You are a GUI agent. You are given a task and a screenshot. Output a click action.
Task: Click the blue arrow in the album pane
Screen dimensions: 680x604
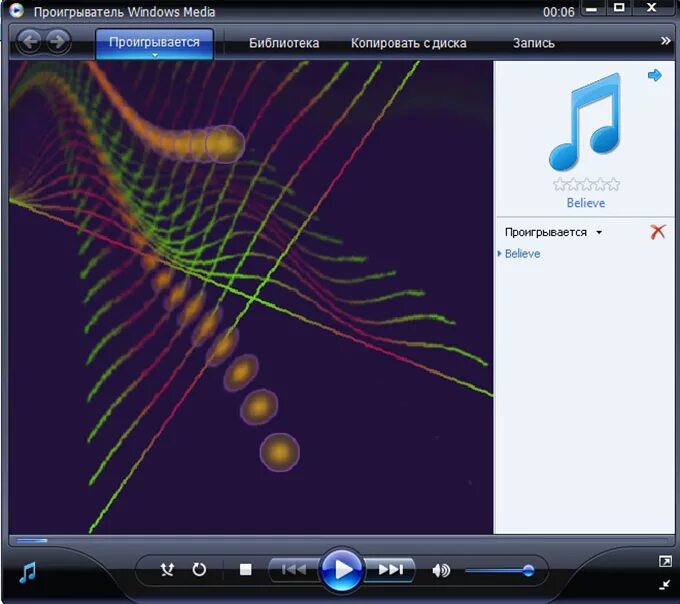coord(654,75)
